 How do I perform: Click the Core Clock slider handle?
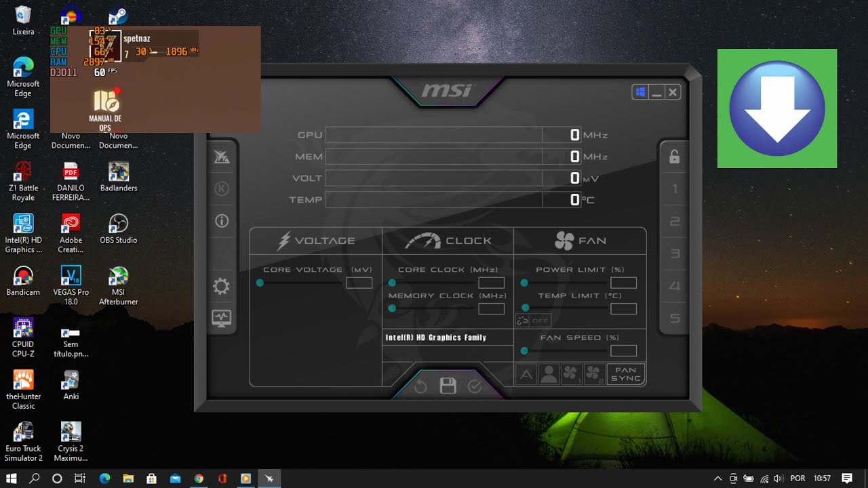392,283
